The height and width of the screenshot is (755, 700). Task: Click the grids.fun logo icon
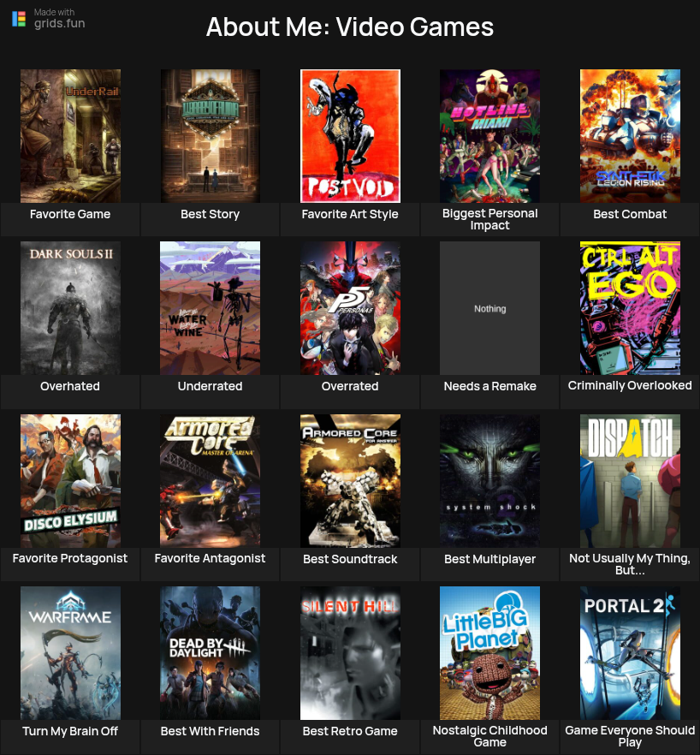click(x=19, y=19)
